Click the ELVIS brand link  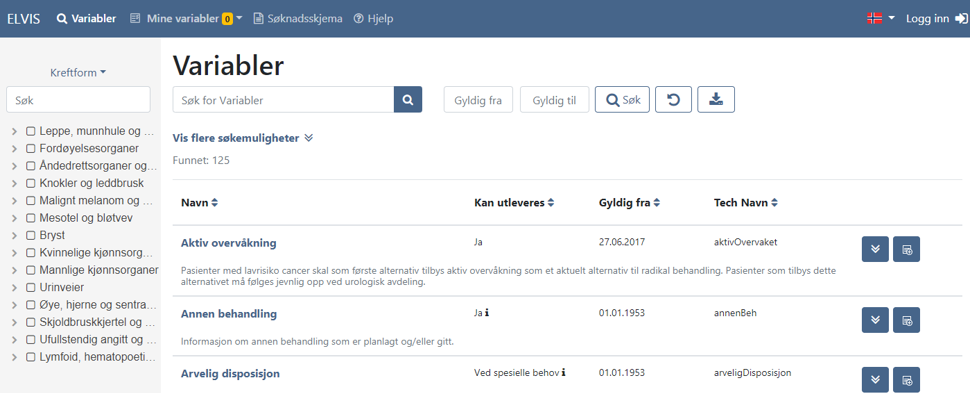click(x=24, y=19)
